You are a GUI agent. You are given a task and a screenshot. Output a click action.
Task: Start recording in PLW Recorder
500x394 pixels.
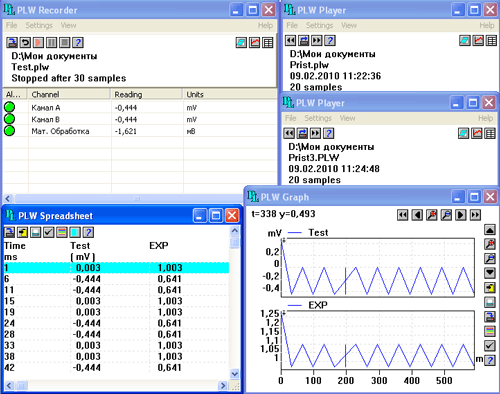point(38,42)
